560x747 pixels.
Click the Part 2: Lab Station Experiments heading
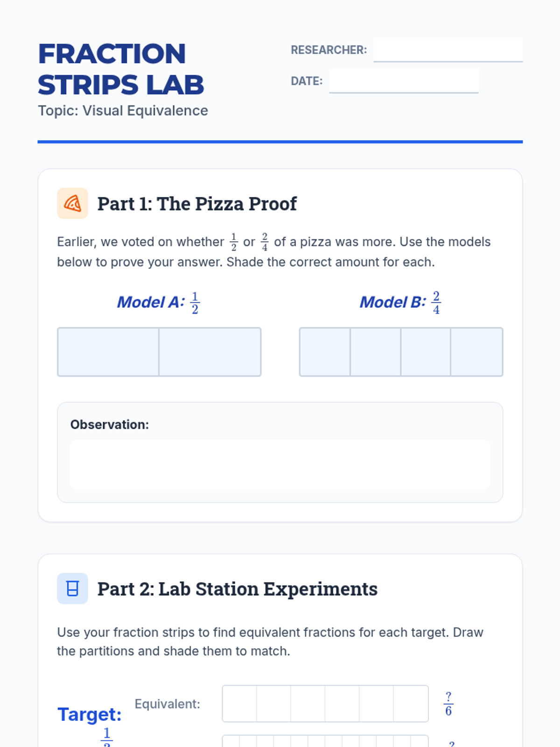pos(237,589)
